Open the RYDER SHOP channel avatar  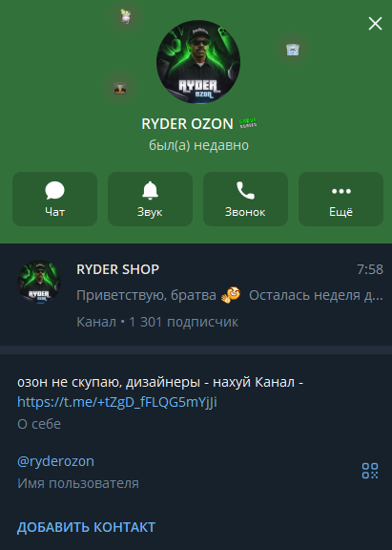coord(39,282)
